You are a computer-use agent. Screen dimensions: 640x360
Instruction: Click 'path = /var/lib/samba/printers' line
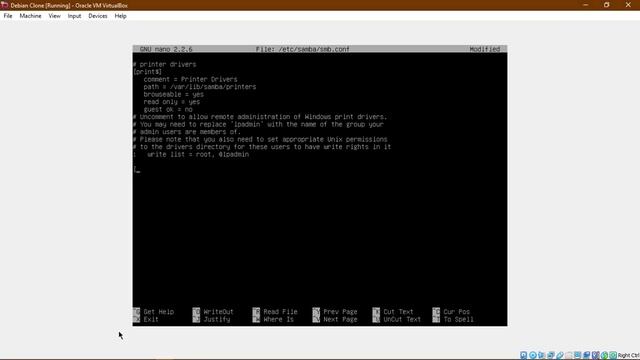click(x=200, y=87)
